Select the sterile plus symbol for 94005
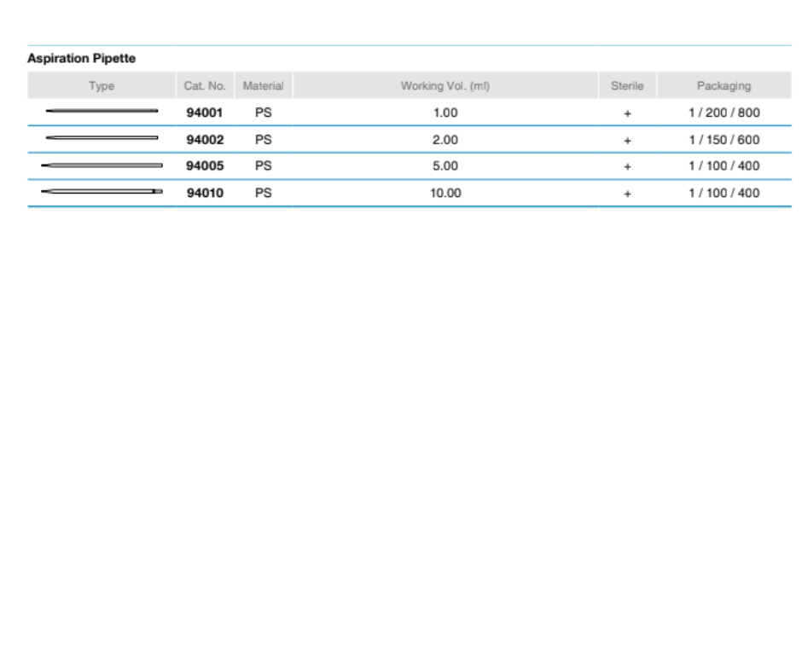Viewport: 802px width, 672px height. [627, 167]
